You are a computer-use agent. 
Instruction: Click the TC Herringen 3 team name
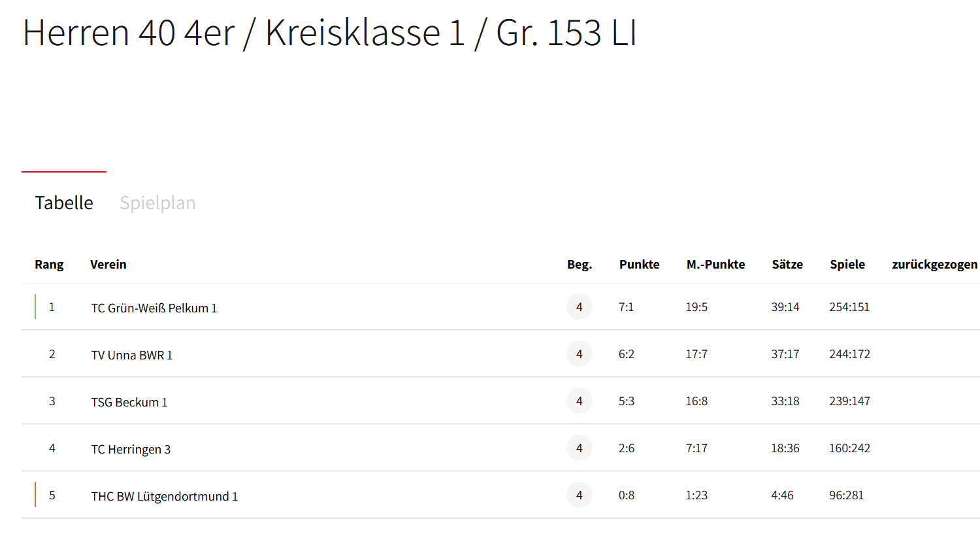131,449
